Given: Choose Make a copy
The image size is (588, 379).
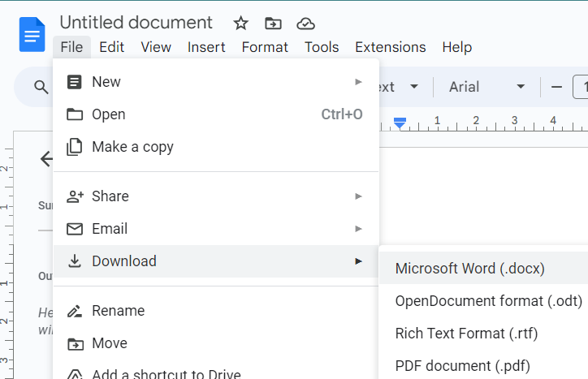Looking at the screenshot, I should 132,147.
